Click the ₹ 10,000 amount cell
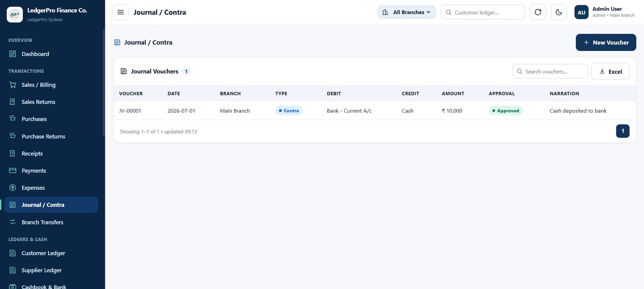 [x=452, y=111]
